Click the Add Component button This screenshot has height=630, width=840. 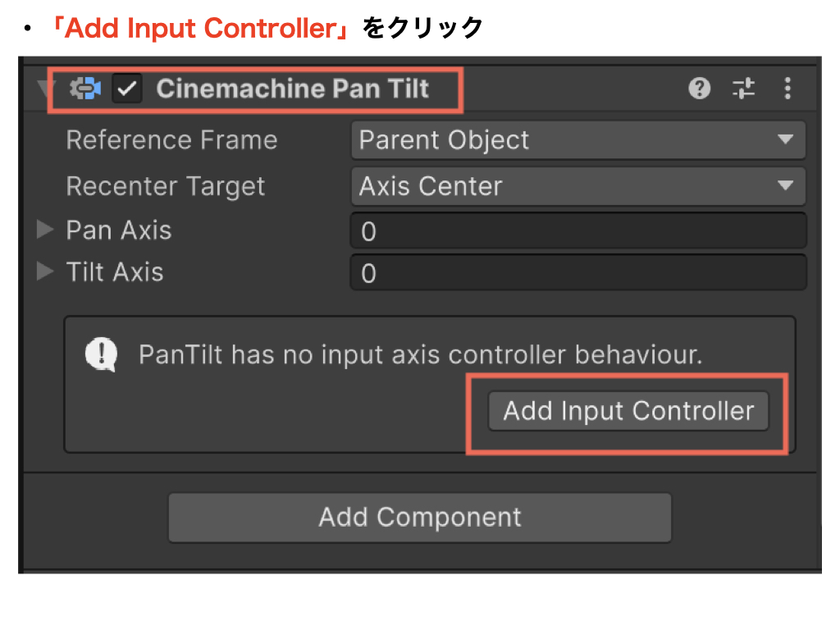[420, 518]
